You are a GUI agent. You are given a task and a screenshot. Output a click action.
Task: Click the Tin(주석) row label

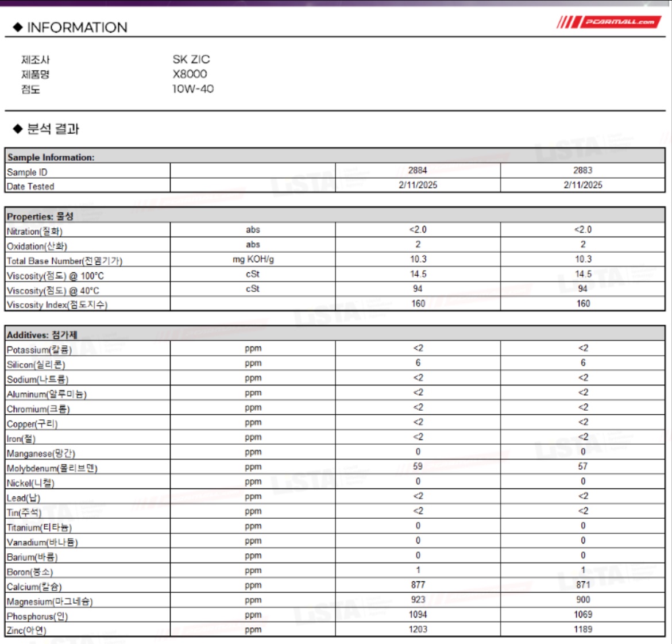pos(24,513)
